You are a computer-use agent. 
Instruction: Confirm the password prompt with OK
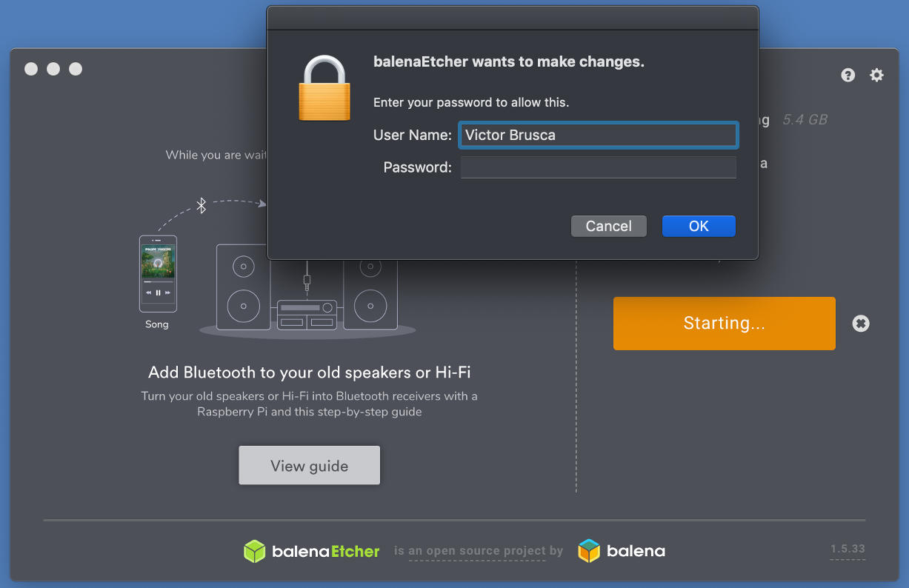698,226
